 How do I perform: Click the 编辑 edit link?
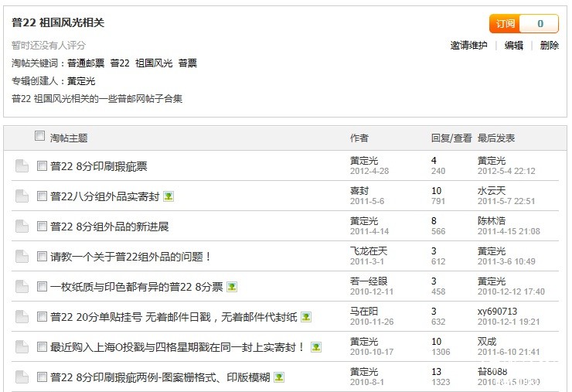(514, 46)
